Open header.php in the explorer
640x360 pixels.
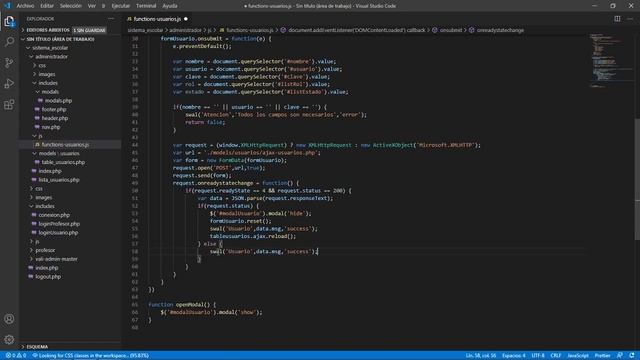tap(55, 118)
